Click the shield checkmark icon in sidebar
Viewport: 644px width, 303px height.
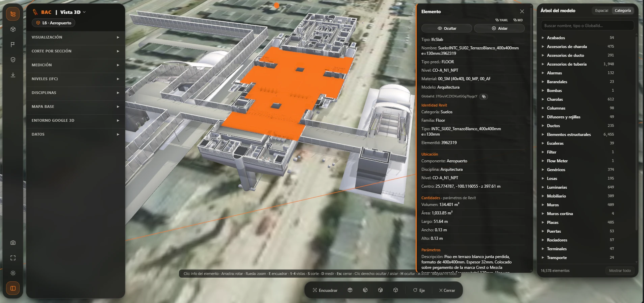[13, 60]
